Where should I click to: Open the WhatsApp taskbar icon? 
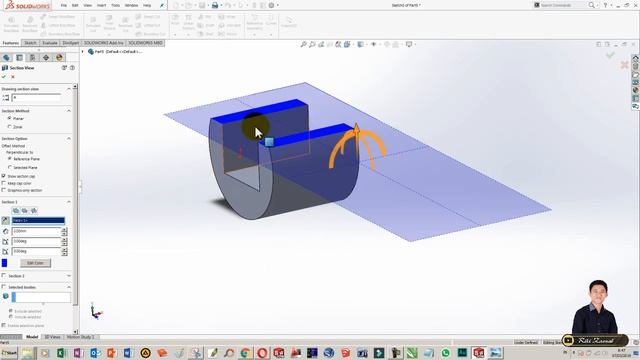445,353
